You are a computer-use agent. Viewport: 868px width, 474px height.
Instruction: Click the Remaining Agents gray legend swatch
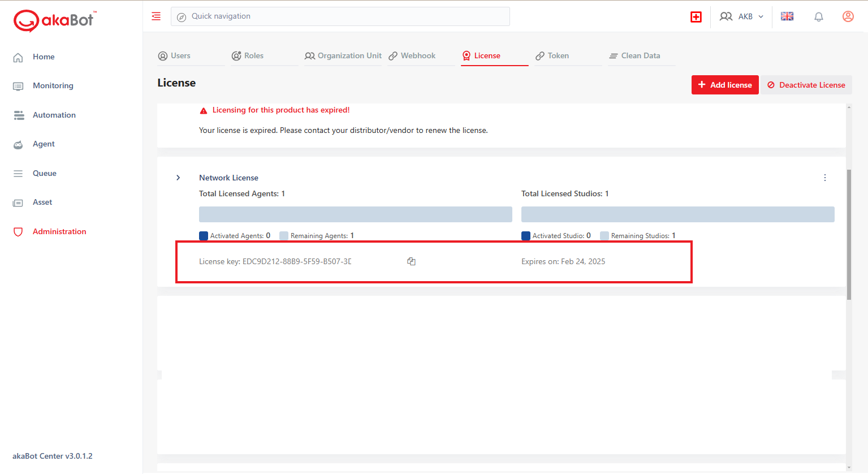284,236
